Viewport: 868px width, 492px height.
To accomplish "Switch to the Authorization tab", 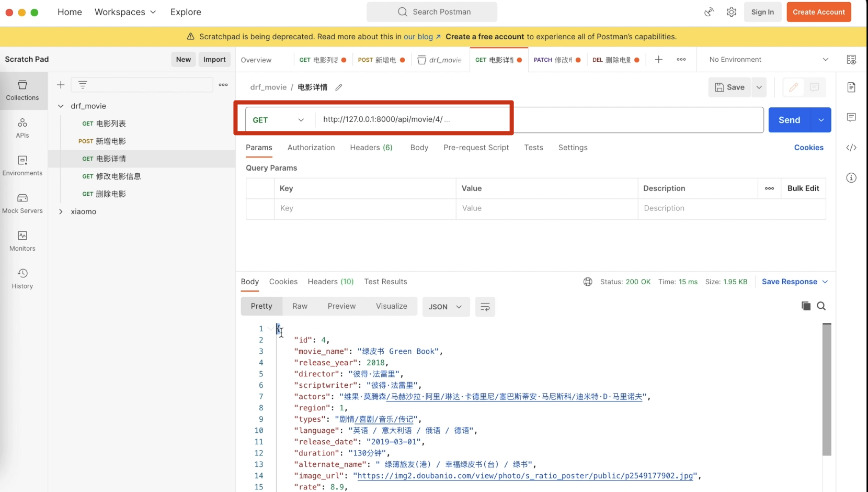I will click(311, 148).
